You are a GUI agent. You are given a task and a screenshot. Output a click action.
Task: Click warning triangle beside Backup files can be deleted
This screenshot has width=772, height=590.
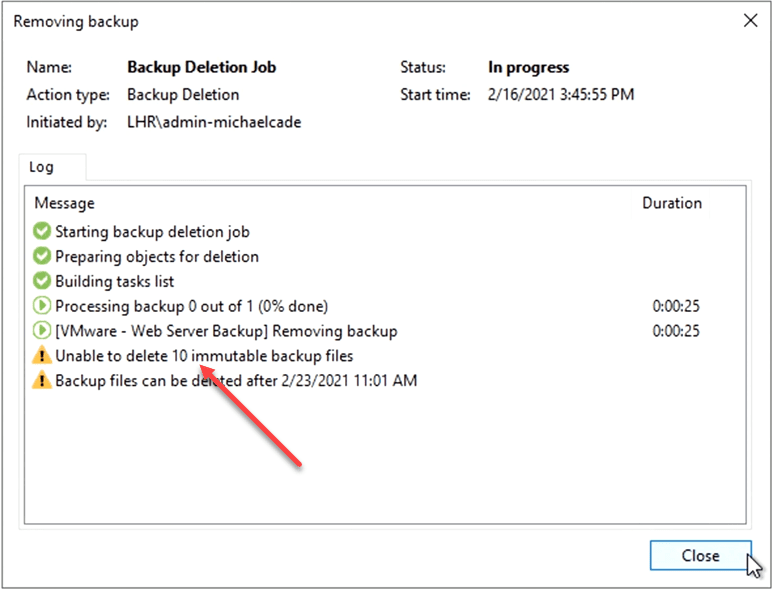(x=42, y=381)
